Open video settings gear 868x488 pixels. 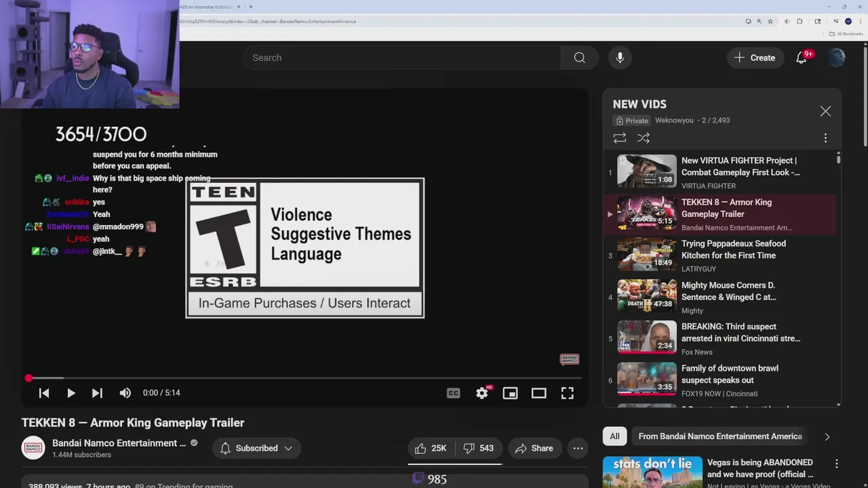click(x=482, y=392)
